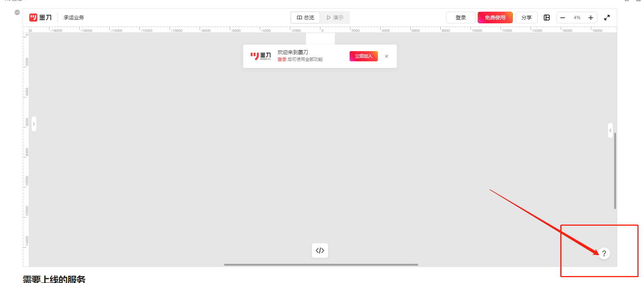Open the help question mark button

point(604,253)
